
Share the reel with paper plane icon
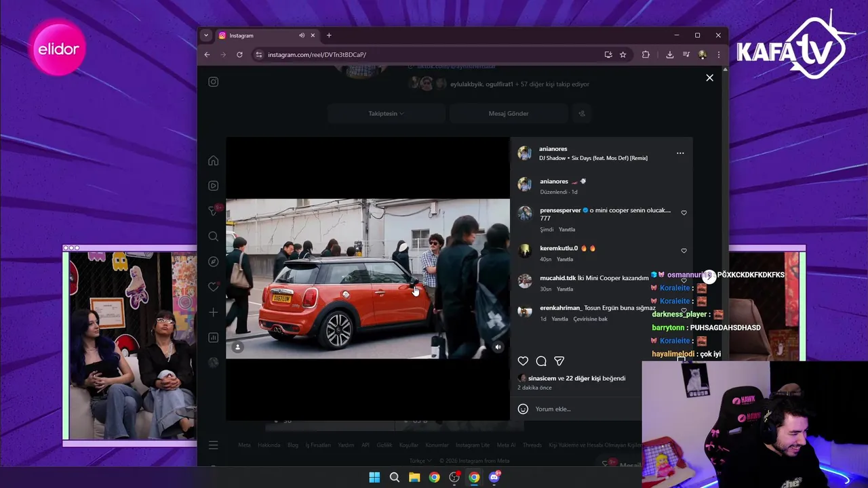(559, 361)
